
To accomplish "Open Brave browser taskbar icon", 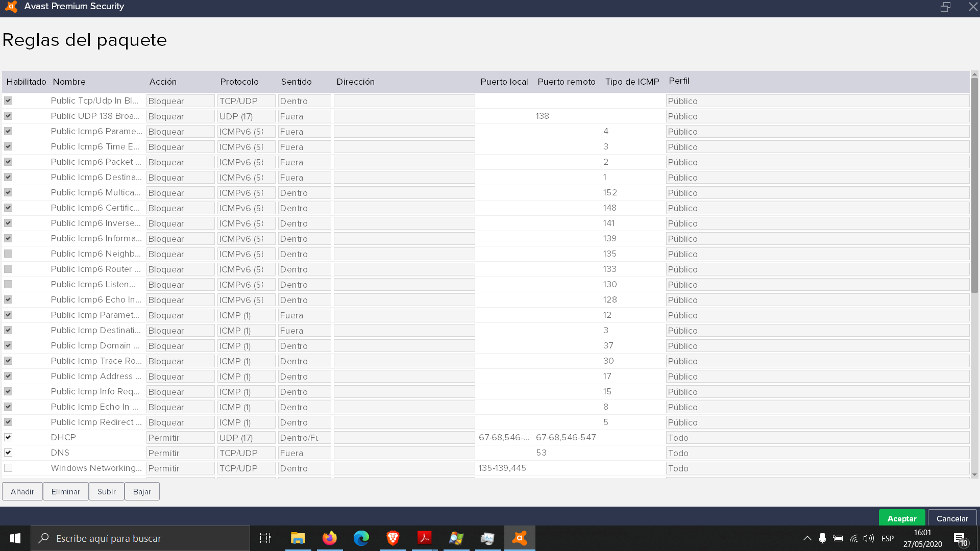I will coord(393,538).
